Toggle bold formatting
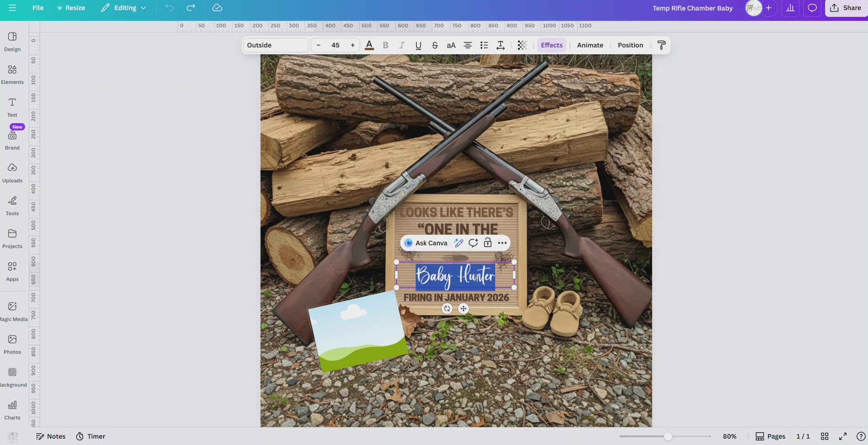Viewport: 868px width, 445px height. [x=386, y=45]
